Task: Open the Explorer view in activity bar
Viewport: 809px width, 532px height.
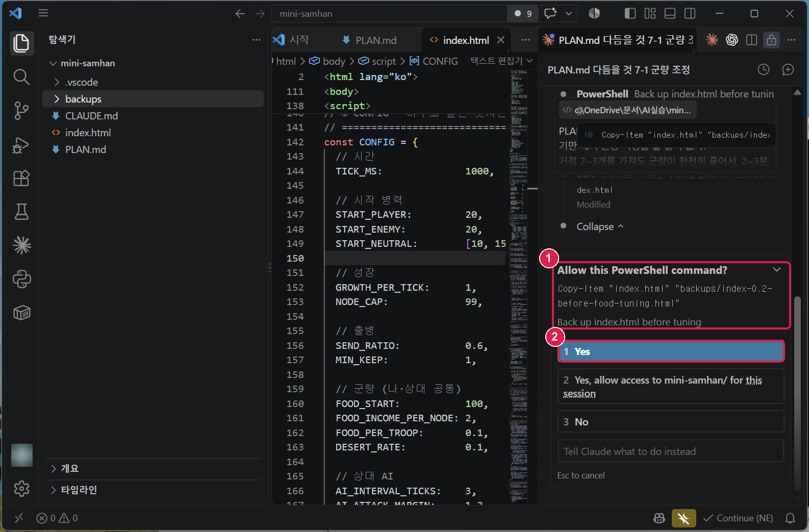Action: tap(21, 43)
